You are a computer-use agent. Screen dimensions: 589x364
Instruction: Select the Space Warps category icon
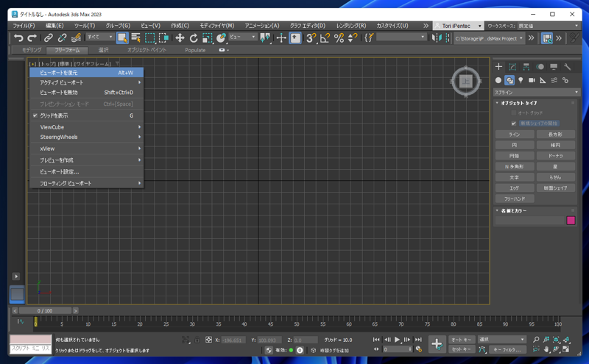554,80
